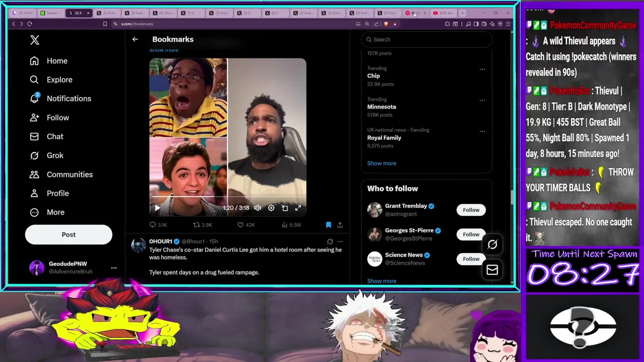The width and height of the screenshot is (644, 362).
Task: Open the 0HOUR1 profile name link
Action: coord(160,241)
